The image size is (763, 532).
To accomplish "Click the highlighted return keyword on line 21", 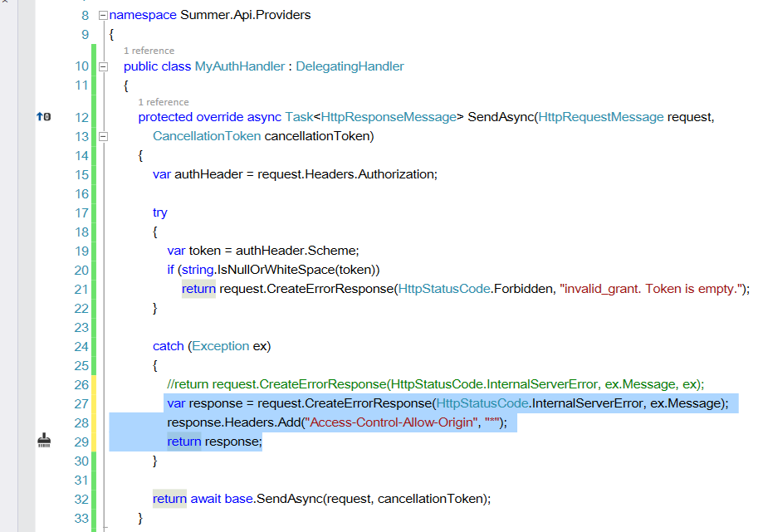I will click(198, 289).
